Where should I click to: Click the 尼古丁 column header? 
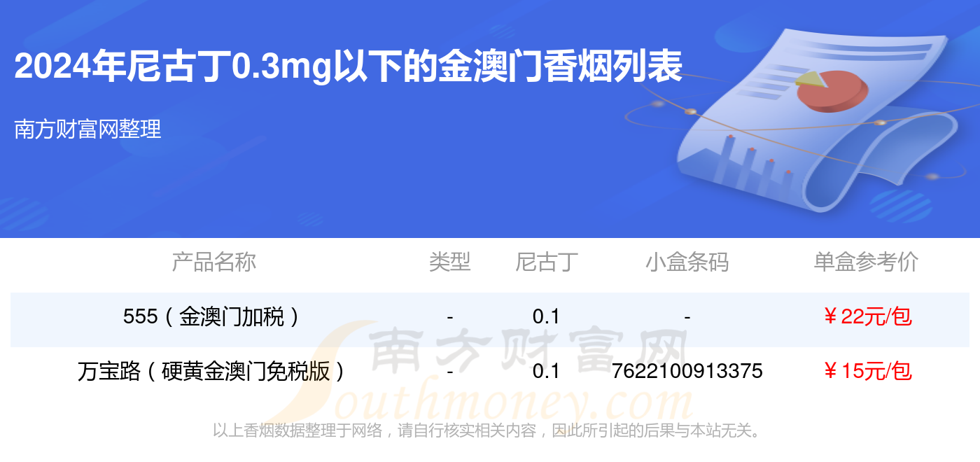click(x=547, y=262)
